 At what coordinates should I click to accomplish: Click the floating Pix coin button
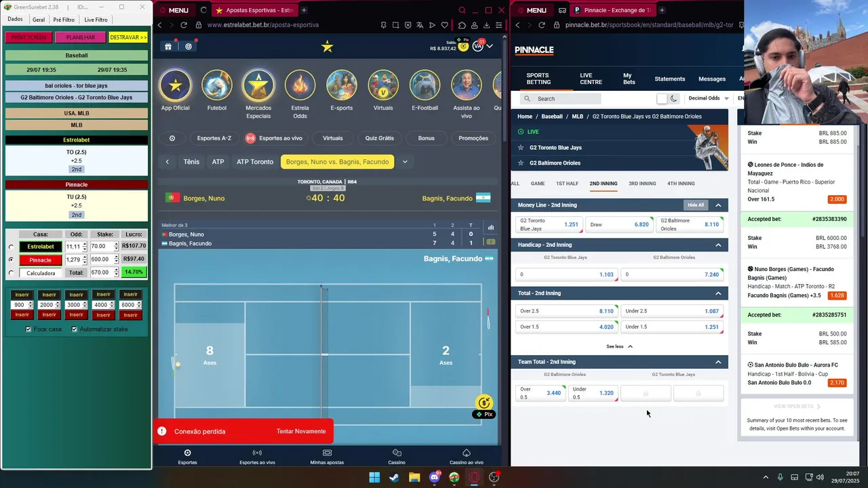click(x=484, y=403)
